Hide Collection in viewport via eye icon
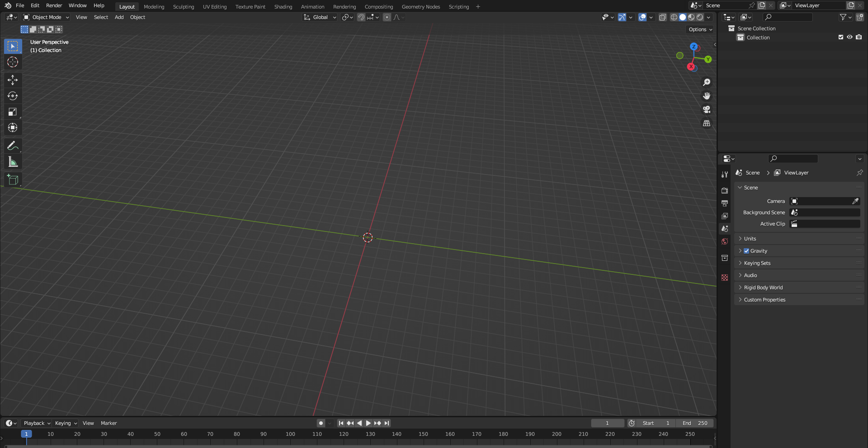Screen dimensions: 868x448 [x=850, y=38]
